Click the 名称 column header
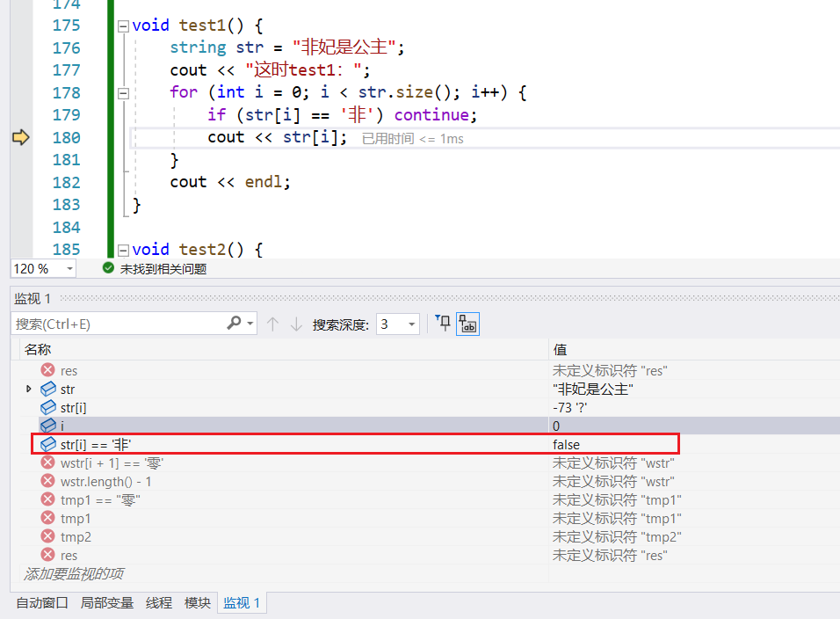This screenshot has height=619, width=840. (38, 350)
